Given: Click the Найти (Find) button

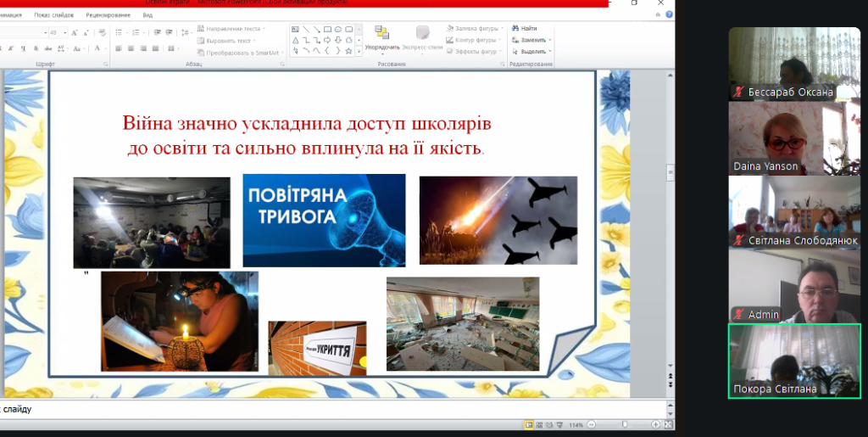Looking at the screenshot, I should click(528, 28).
